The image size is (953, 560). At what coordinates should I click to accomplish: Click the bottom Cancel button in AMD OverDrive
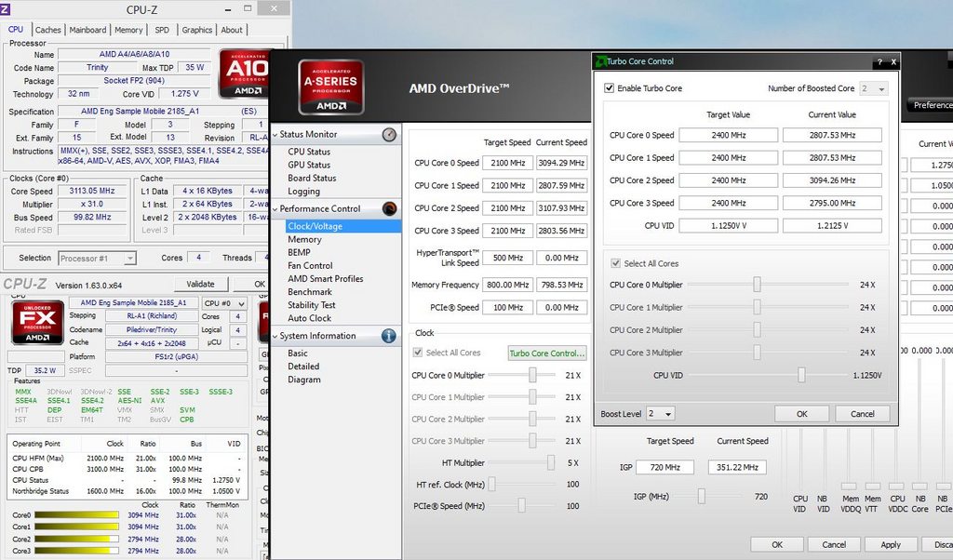click(x=834, y=544)
